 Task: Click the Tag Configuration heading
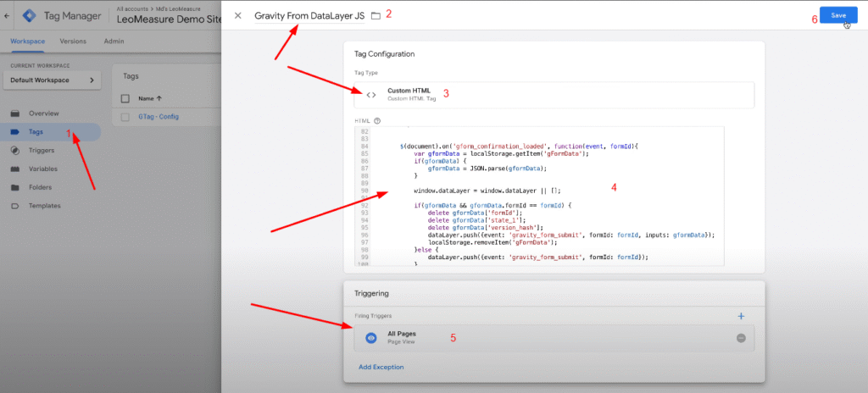(384, 54)
